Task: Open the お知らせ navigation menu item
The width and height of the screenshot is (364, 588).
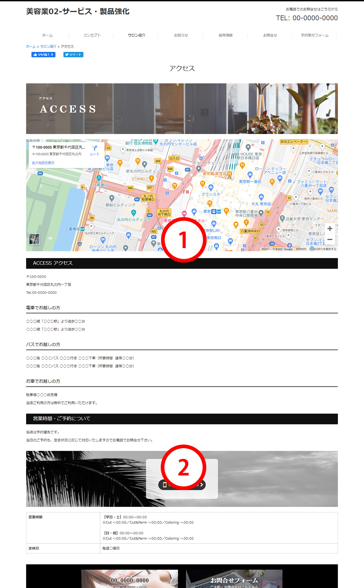Action: click(181, 35)
